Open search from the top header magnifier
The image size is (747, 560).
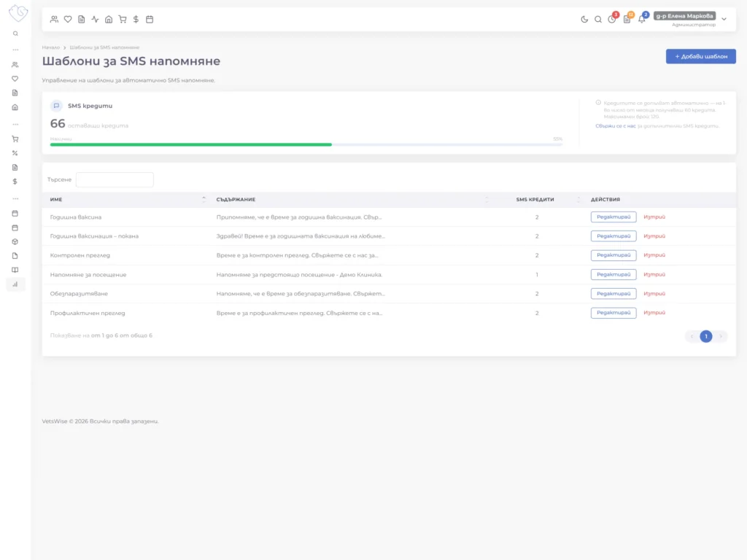pyautogui.click(x=598, y=20)
